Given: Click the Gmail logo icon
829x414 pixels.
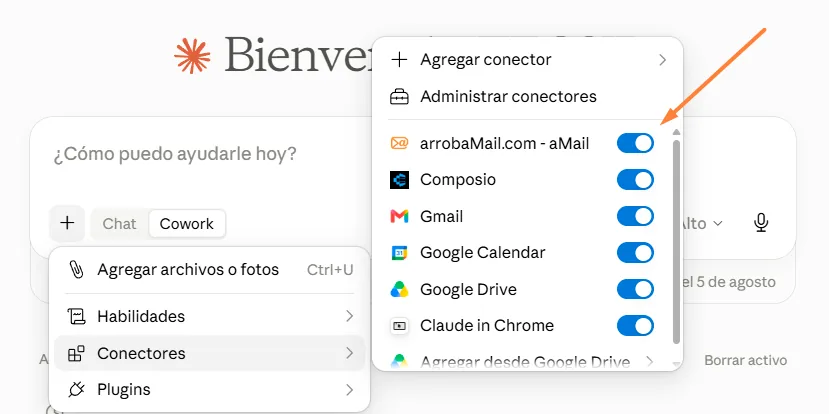Looking at the screenshot, I should point(399,216).
